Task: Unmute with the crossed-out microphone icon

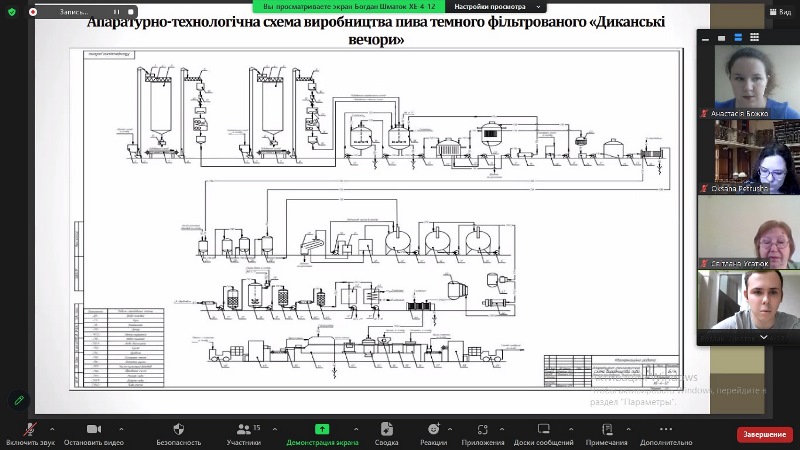Action: click(31, 429)
